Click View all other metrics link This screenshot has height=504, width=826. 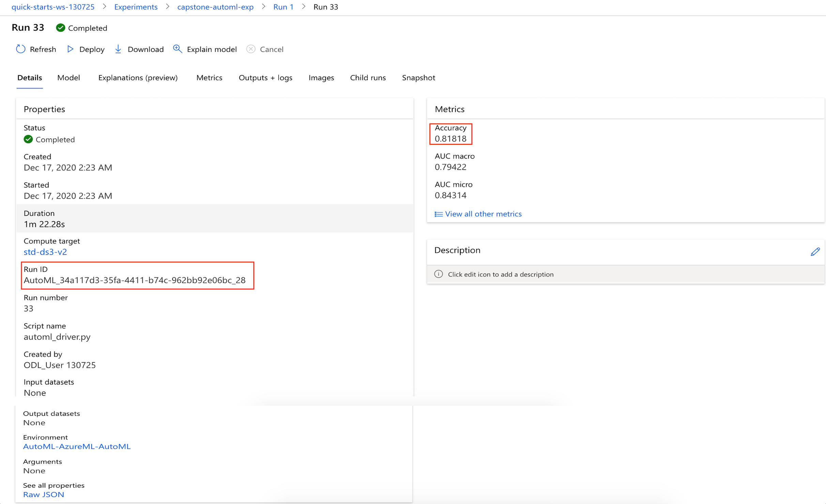483,214
